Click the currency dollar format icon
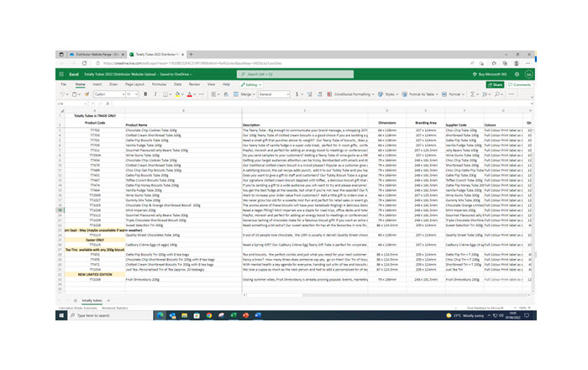This screenshot has width=588, height=370. tap(297, 94)
